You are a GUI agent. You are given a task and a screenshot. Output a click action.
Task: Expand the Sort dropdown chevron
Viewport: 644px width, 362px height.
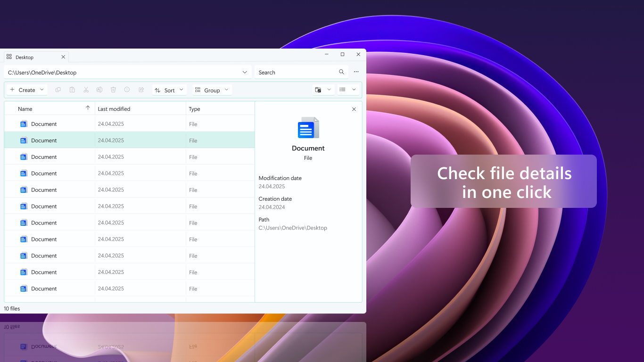click(x=182, y=90)
